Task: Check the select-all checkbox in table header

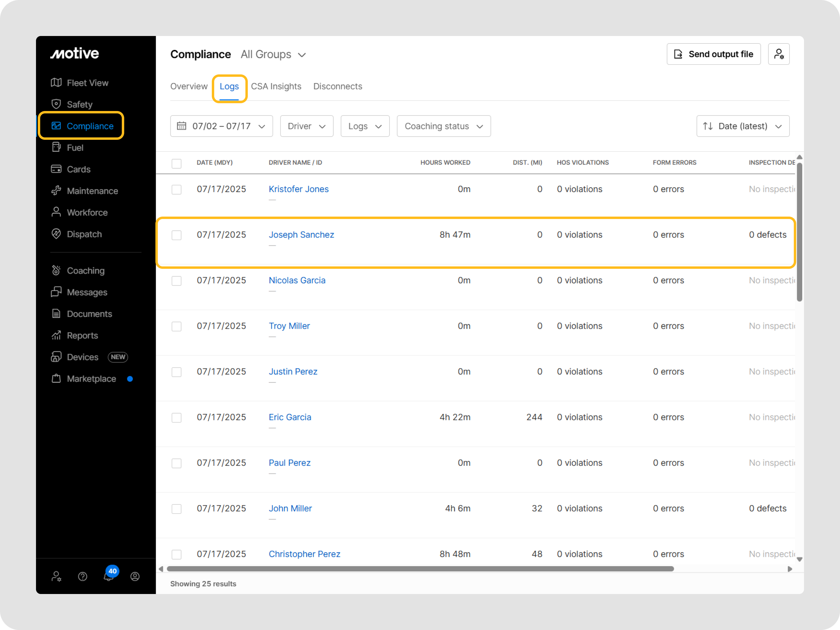Action: (176, 163)
